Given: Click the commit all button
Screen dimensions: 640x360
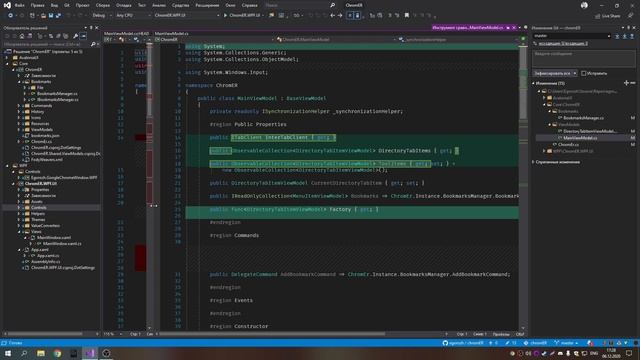Looking at the screenshot, I should (552, 73).
